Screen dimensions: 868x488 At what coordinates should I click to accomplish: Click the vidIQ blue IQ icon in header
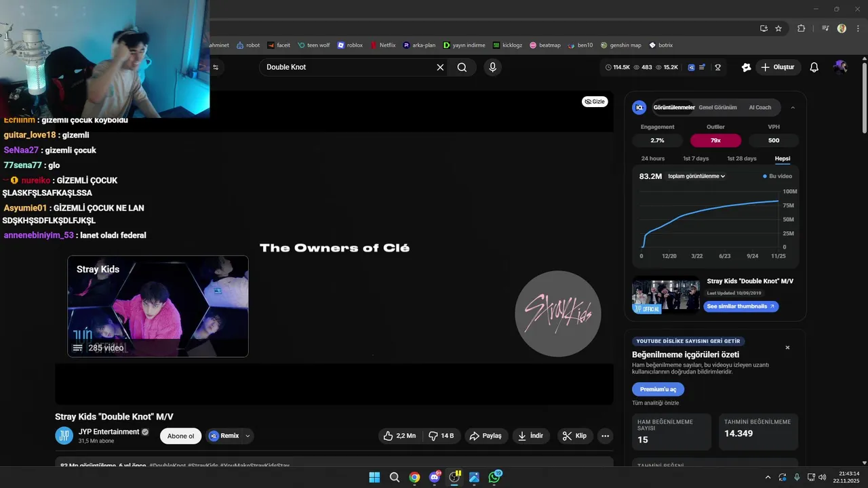[691, 67]
